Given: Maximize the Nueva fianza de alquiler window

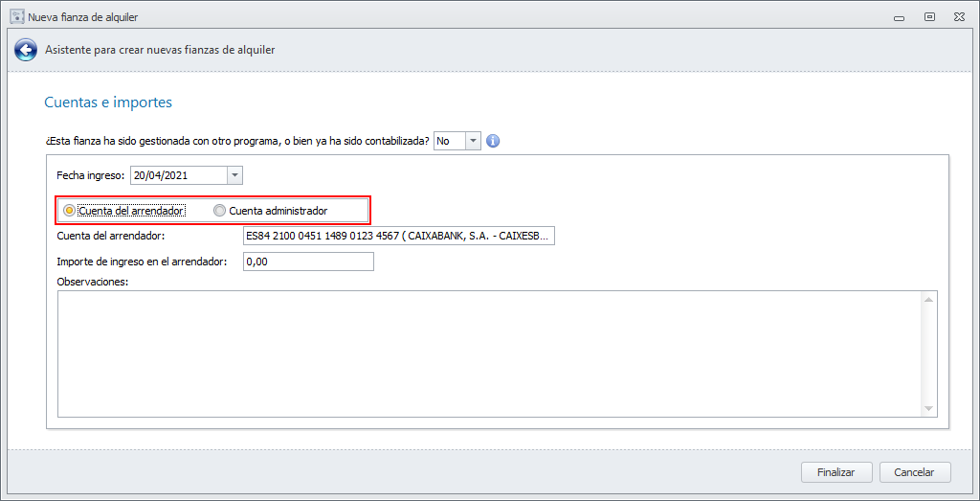Looking at the screenshot, I should (929, 17).
